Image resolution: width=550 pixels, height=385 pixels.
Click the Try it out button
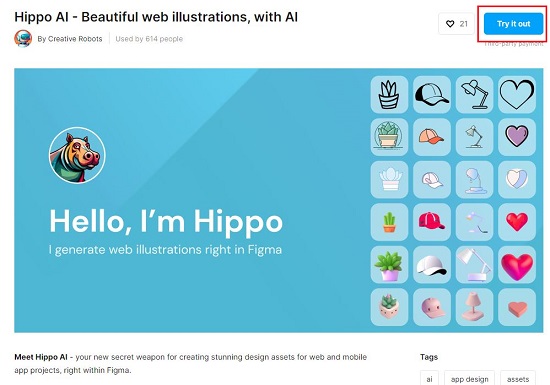coord(513,24)
